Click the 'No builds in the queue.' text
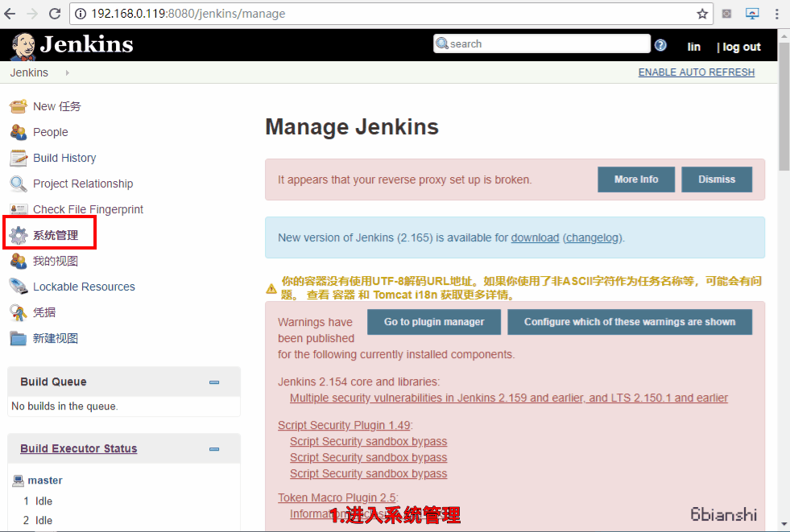The height and width of the screenshot is (532, 790). [64, 406]
